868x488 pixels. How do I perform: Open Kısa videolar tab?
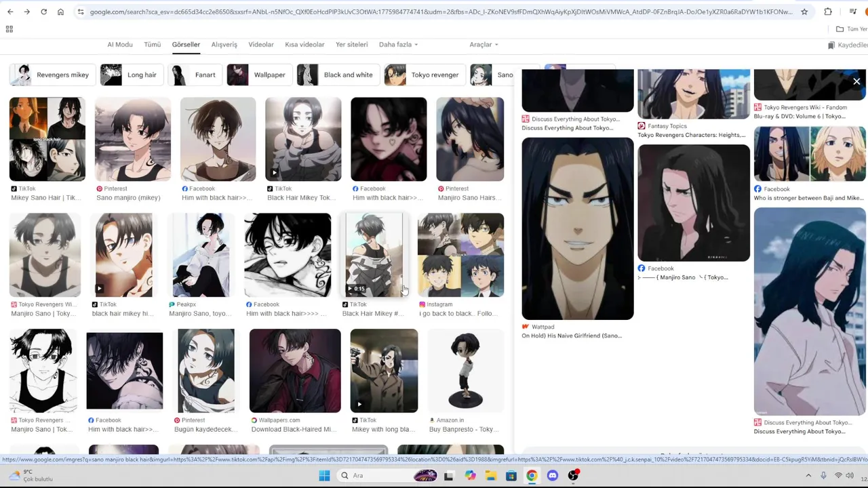tap(304, 44)
